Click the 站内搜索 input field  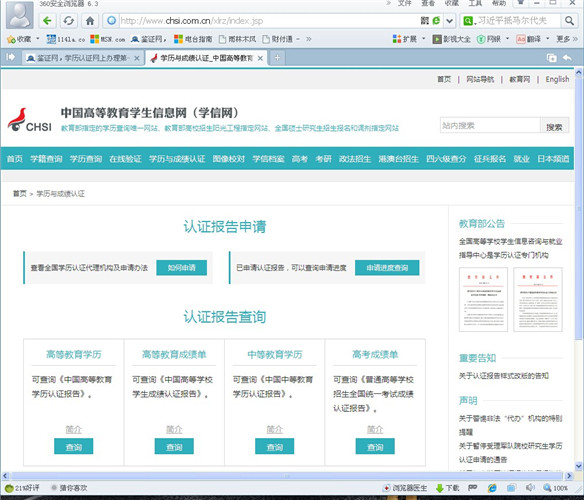coord(490,126)
